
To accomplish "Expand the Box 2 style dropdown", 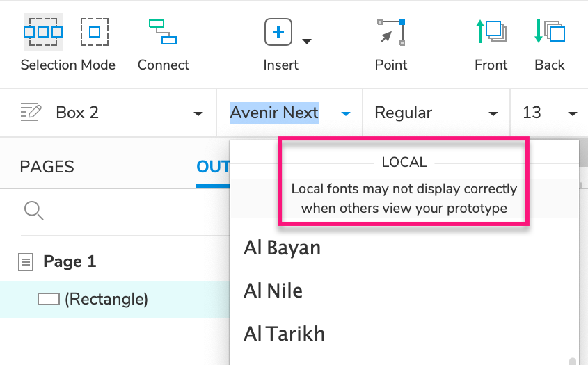I will pos(198,113).
